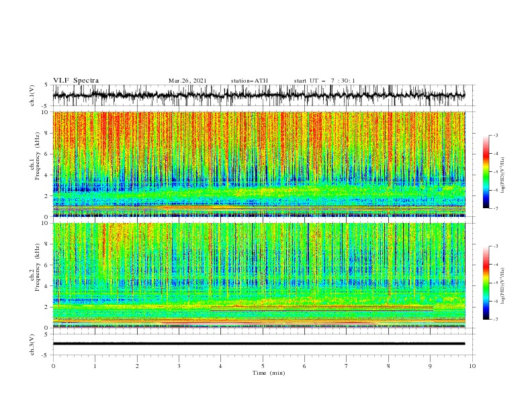Viewport: 532px width, 411px height.
Task: Click time axis tick label "5"
Action: click(263, 366)
